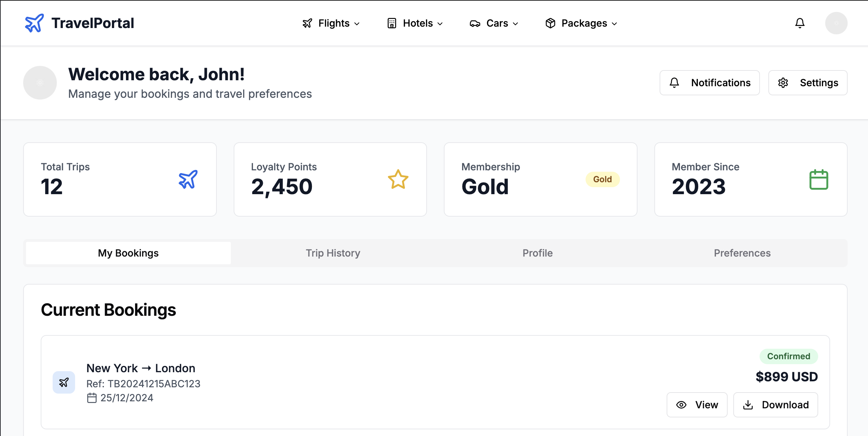Switch to the Trip History tab
This screenshot has width=868, height=436.
click(x=333, y=253)
